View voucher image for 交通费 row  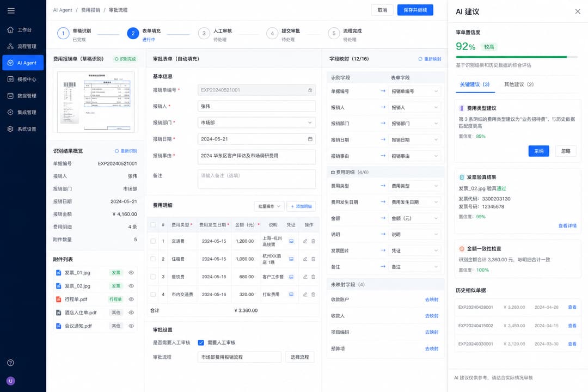[x=291, y=241]
